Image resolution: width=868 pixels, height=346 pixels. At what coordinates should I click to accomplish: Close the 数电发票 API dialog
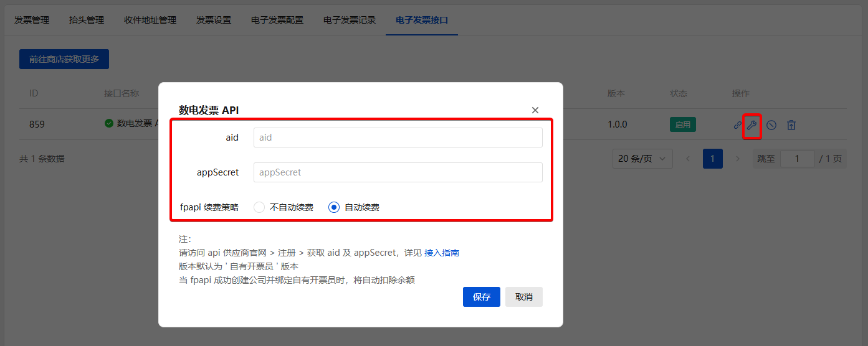click(535, 110)
